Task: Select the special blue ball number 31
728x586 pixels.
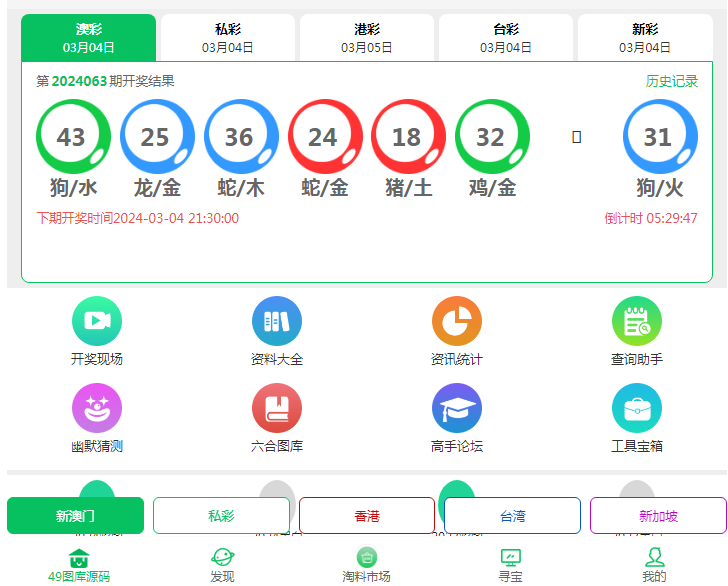Action: pyautogui.click(x=660, y=137)
